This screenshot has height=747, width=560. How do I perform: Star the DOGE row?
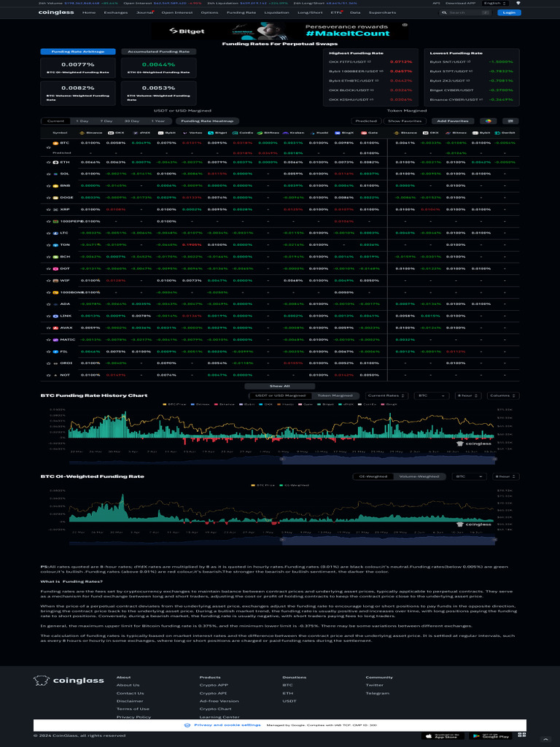tap(48, 197)
